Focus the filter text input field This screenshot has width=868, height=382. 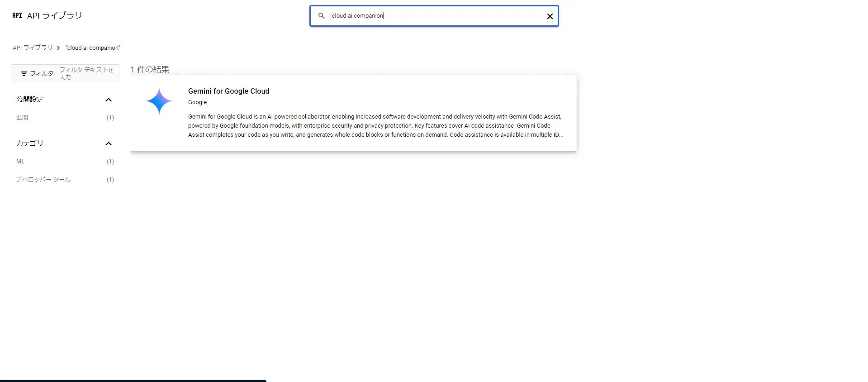tap(86, 73)
